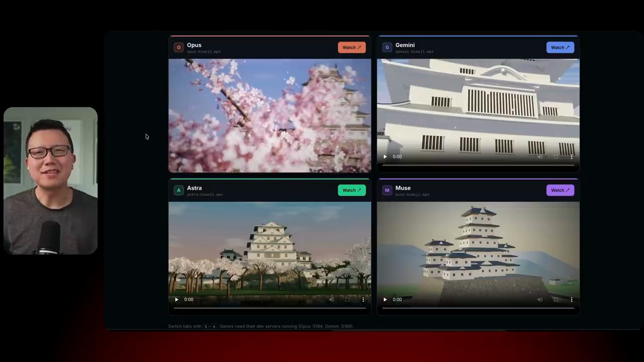Mute the Muse video's sound
The width and height of the screenshot is (644, 362).
[x=540, y=299]
